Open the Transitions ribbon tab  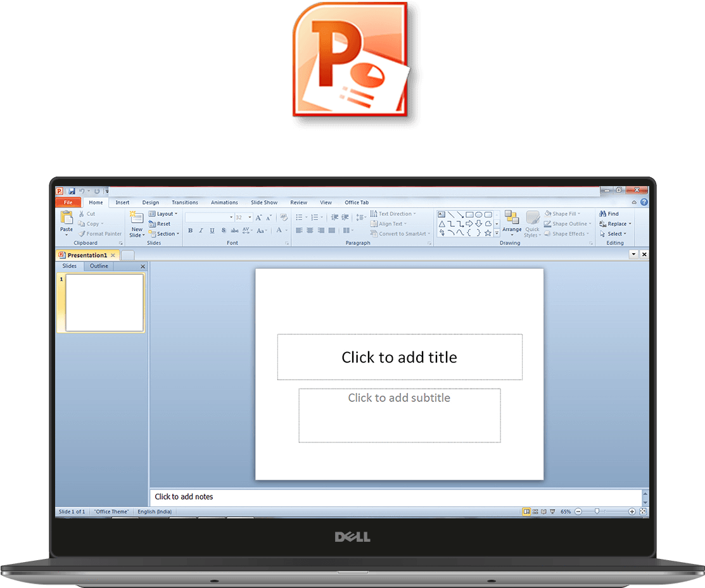click(185, 203)
